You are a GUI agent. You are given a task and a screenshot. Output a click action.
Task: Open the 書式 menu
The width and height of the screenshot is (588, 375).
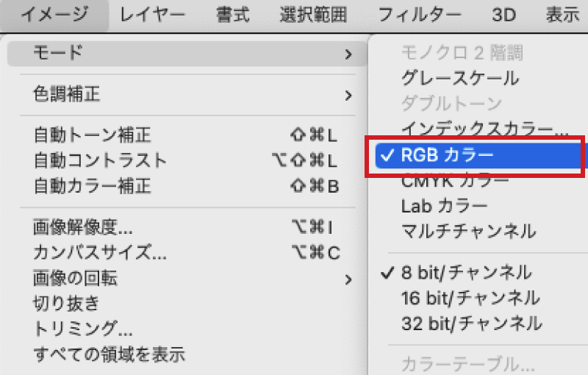pyautogui.click(x=232, y=14)
